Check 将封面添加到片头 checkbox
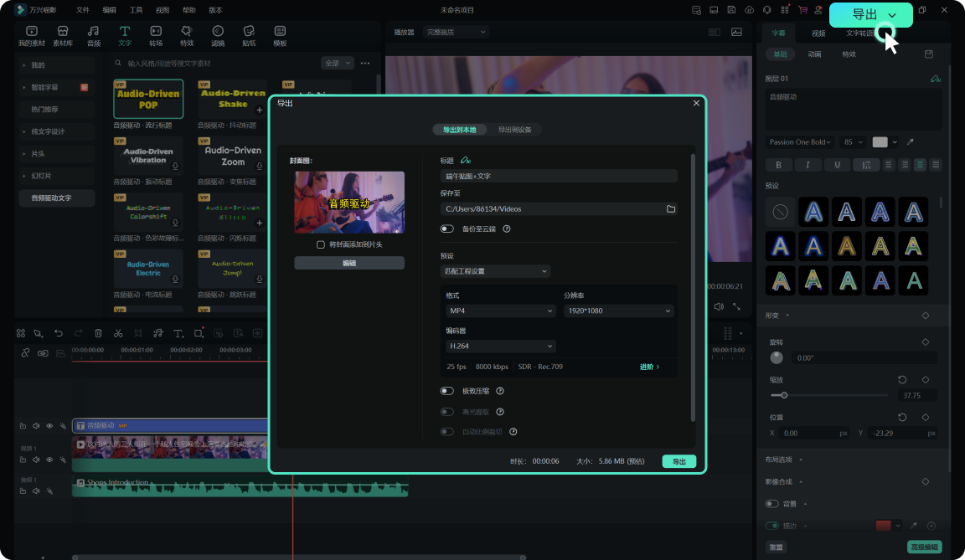Viewport: 965px width, 560px height. click(321, 244)
